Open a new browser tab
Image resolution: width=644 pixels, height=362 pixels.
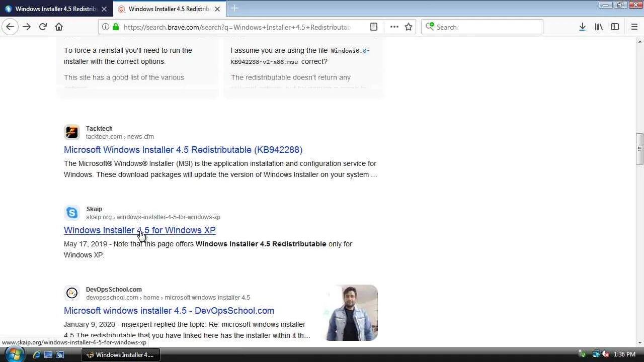(234, 9)
